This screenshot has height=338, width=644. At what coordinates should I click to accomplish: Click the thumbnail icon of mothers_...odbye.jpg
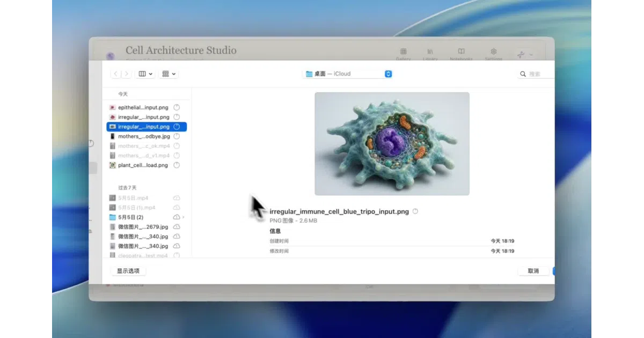tap(113, 136)
